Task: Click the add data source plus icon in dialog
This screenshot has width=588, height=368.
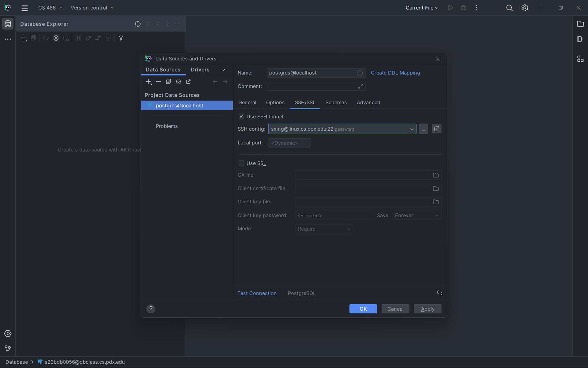Action: [x=149, y=82]
